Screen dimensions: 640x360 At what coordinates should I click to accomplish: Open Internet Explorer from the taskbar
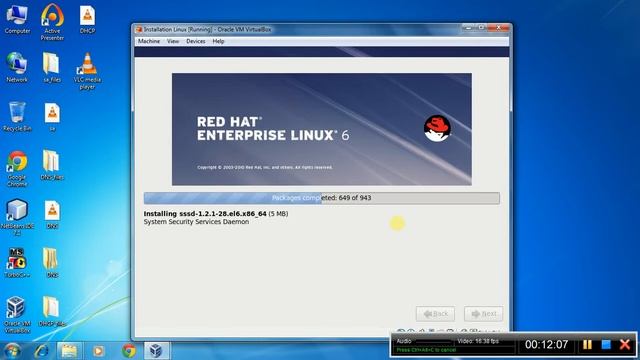(41, 351)
